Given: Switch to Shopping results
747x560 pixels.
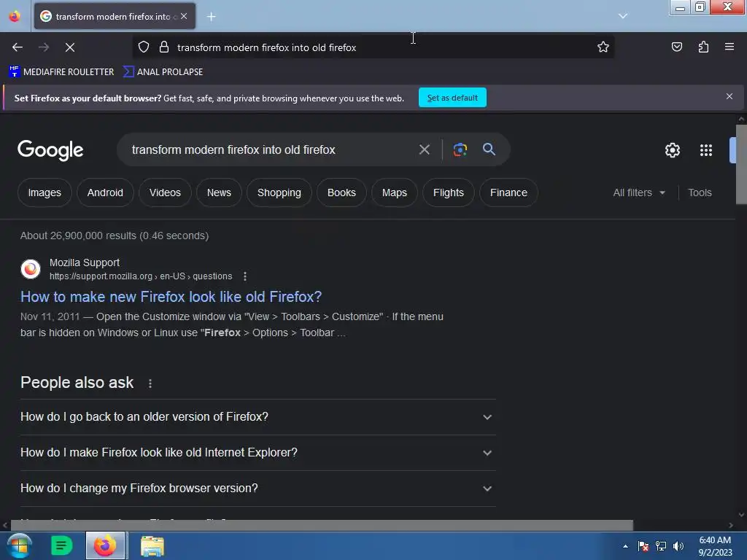Looking at the screenshot, I should 279,192.
